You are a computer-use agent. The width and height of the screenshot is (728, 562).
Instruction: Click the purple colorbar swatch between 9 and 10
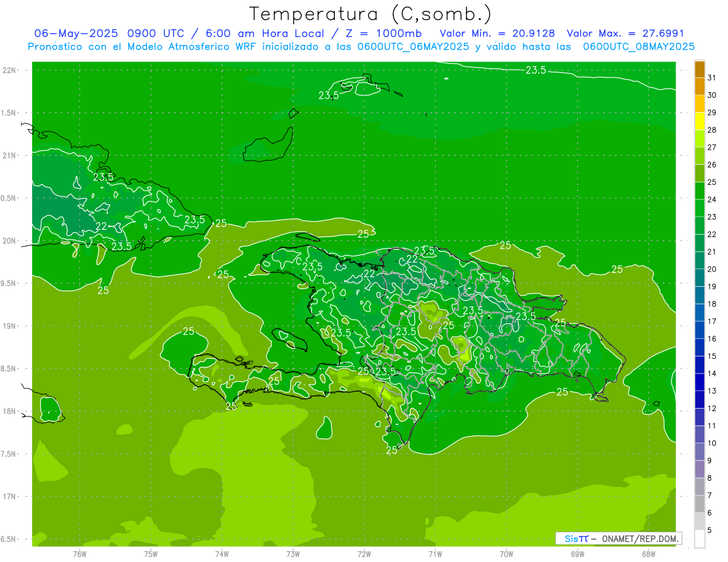click(699, 452)
